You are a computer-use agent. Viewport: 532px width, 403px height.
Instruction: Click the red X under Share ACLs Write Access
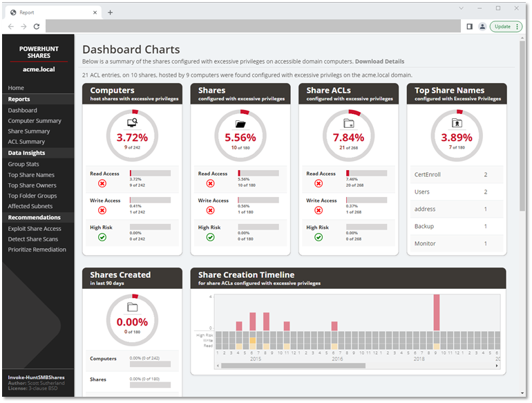(x=319, y=210)
